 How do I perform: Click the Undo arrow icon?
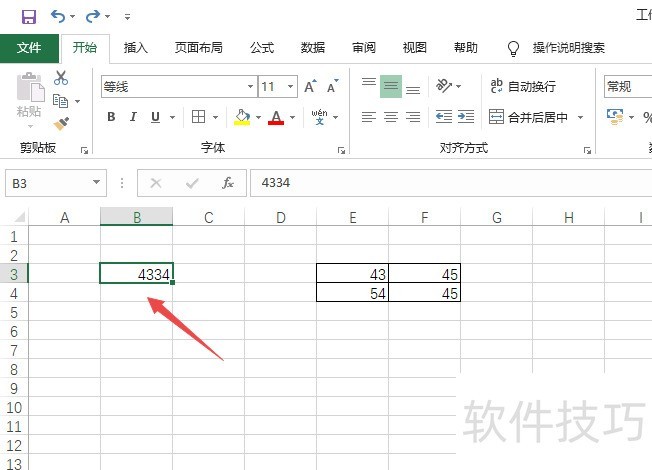click(58, 16)
